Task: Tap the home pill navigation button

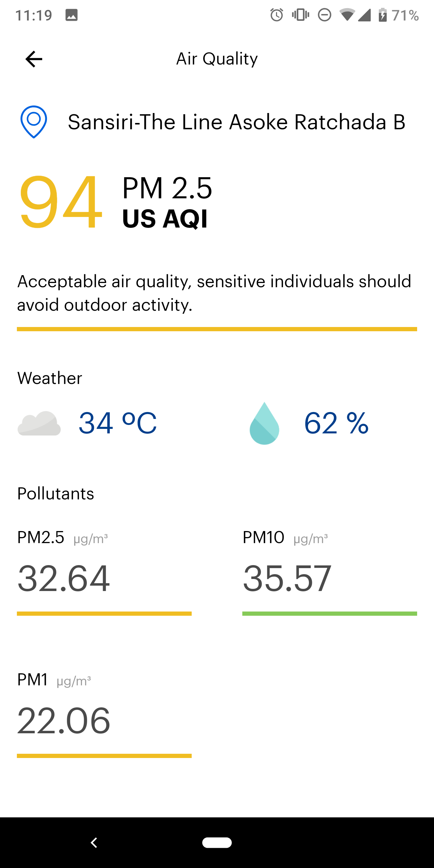Action: tap(217, 843)
